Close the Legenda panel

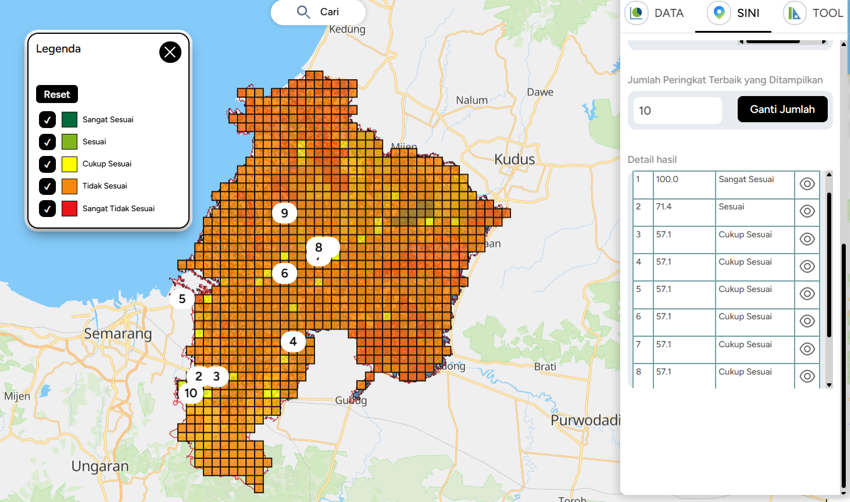coord(170,52)
